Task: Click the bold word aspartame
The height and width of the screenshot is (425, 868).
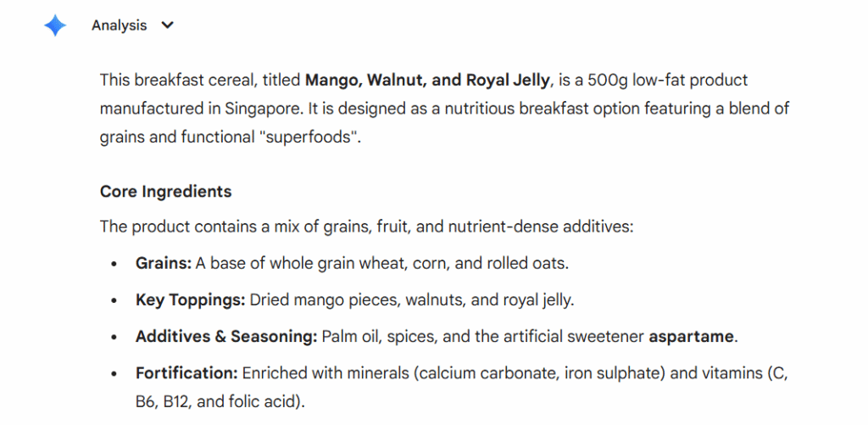Action: (x=692, y=337)
